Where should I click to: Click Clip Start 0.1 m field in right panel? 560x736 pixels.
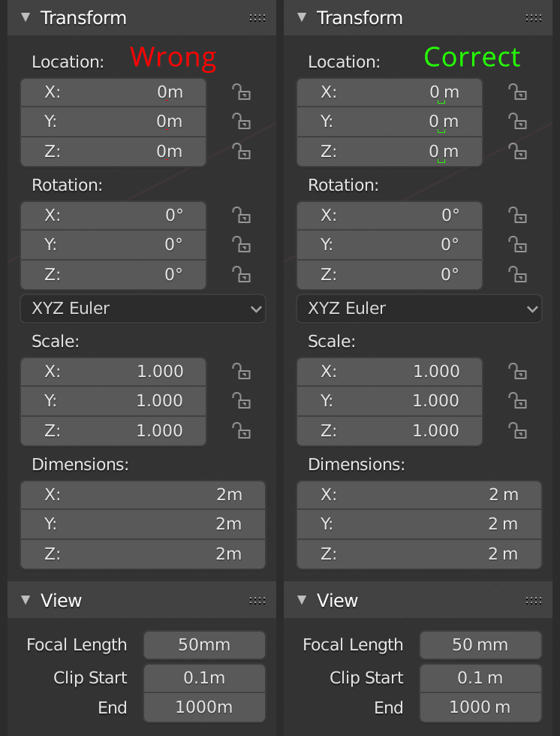[x=480, y=677]
